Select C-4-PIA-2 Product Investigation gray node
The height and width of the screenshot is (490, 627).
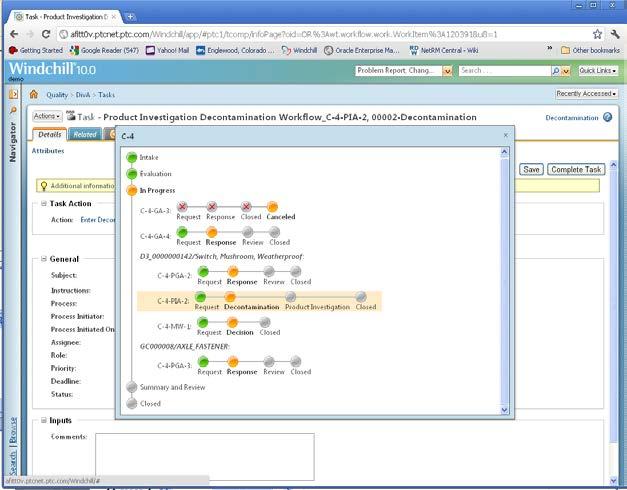tap(291, 297)
